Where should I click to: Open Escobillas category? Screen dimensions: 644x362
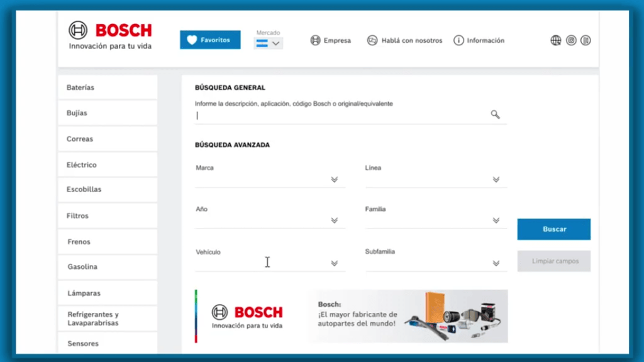click(x=108, y=189)
